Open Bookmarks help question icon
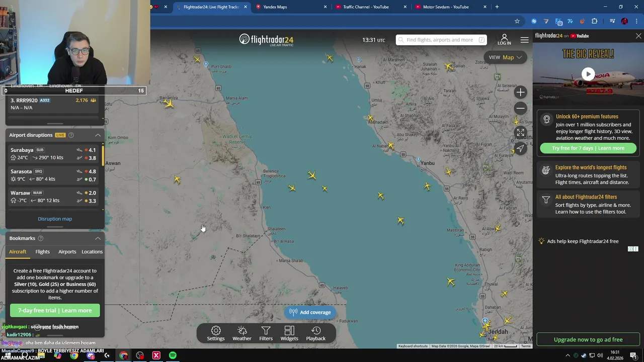The width and height of the screenshot is (644, 362). pos(41,238)
